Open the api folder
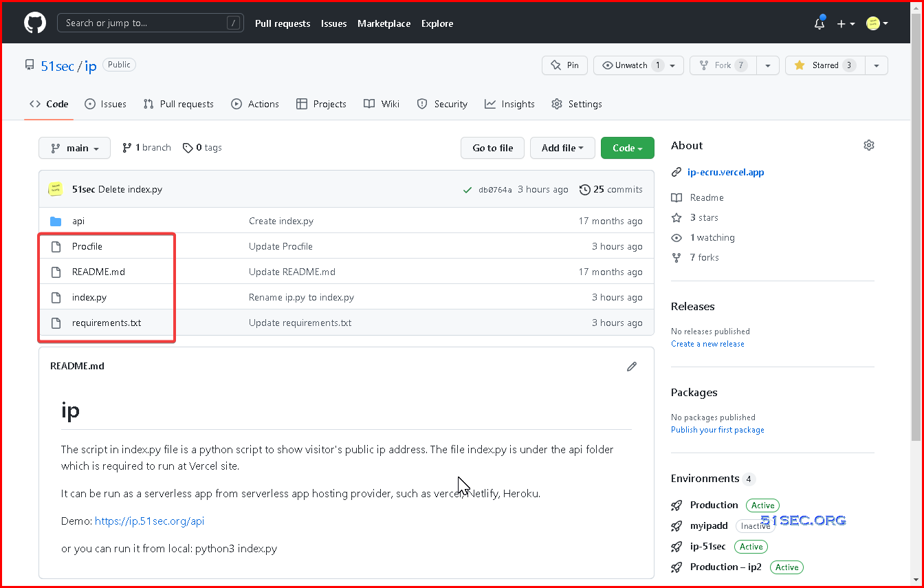 click(78, 221)
